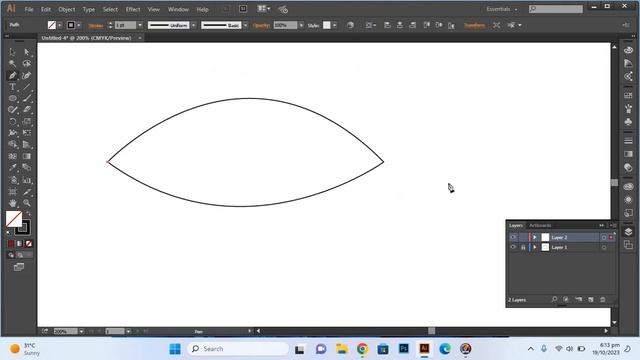
Task: Select the Ellipse shape tool
Action: click(x=12, y=98)
